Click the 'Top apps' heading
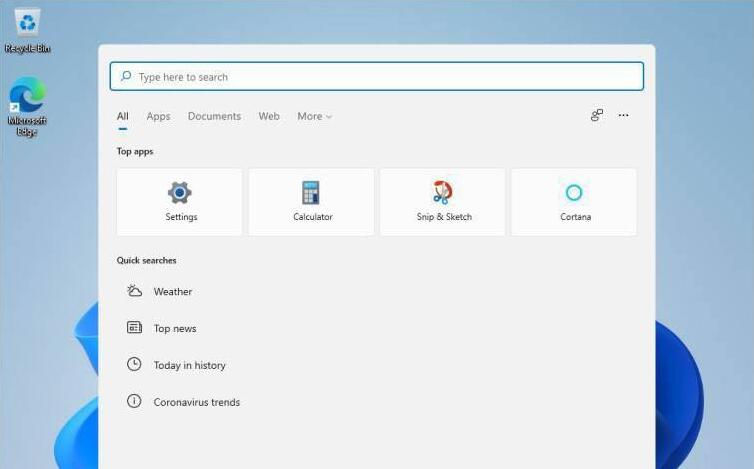 point(135,152)
